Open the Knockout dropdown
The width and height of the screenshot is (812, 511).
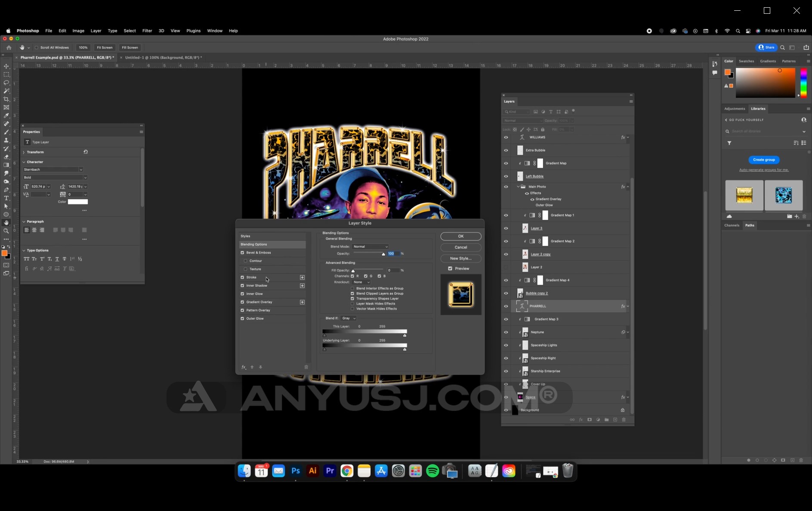pos(361,282)
